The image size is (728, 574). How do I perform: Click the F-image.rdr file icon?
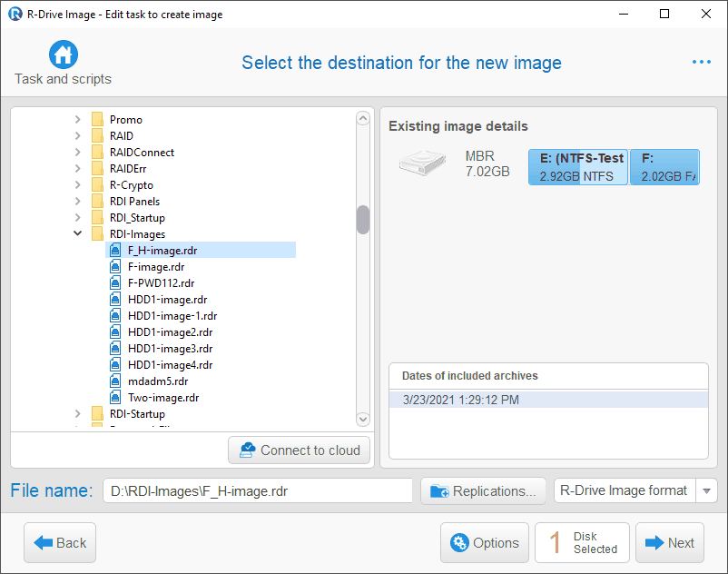[x=115, y=267]
